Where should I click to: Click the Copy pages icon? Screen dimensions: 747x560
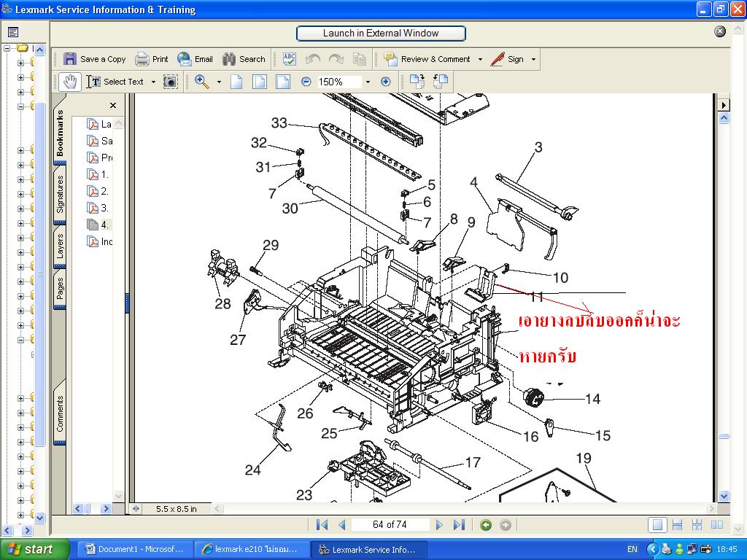360,59
